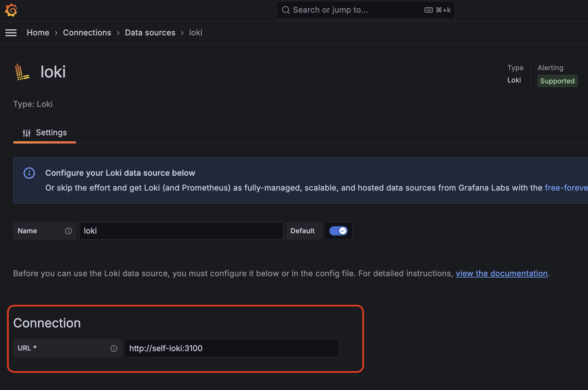588x390 pixels.
Task: Click the Default label
Action: (x=303, y=231)
